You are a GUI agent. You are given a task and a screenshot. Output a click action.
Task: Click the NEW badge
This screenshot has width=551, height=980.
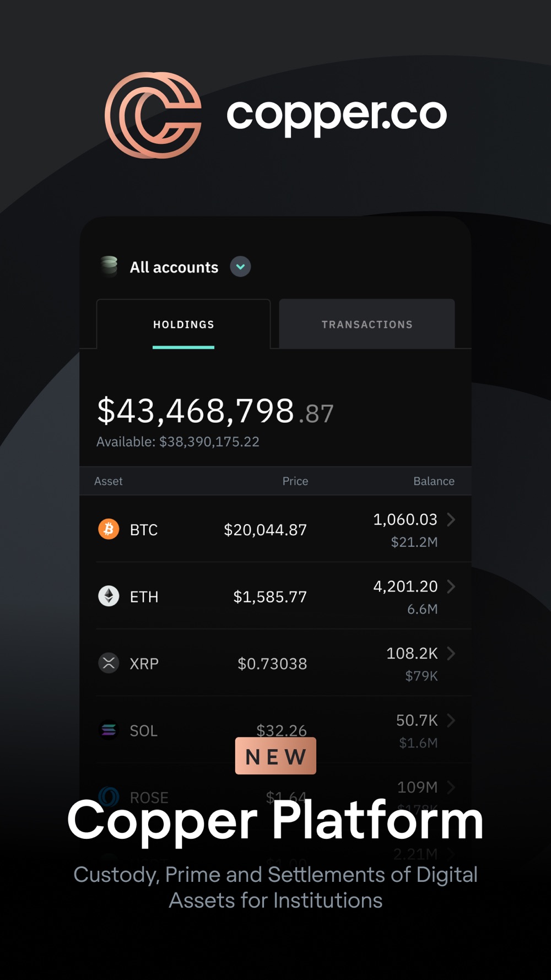(275, 756)
